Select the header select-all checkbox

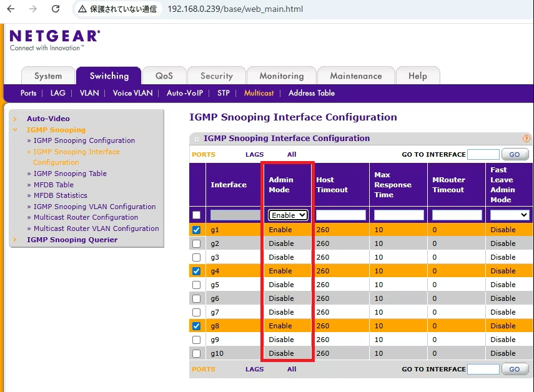point(197,215)
